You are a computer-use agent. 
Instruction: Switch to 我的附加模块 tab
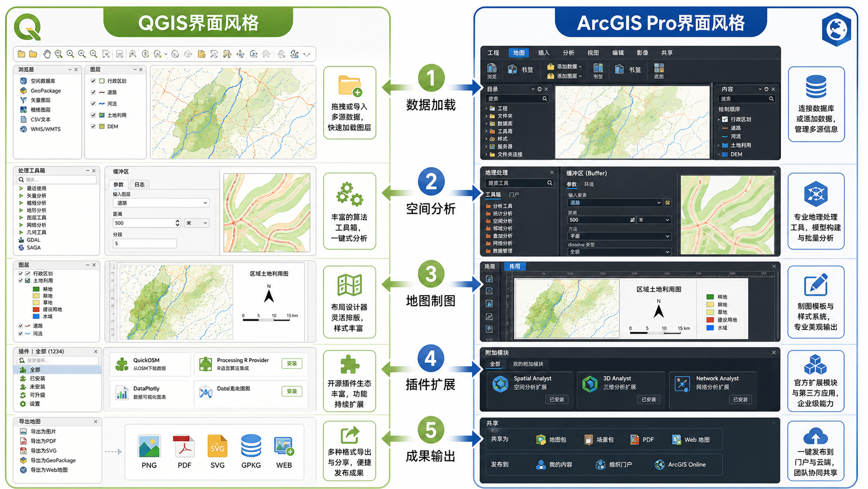pos(528,364)
